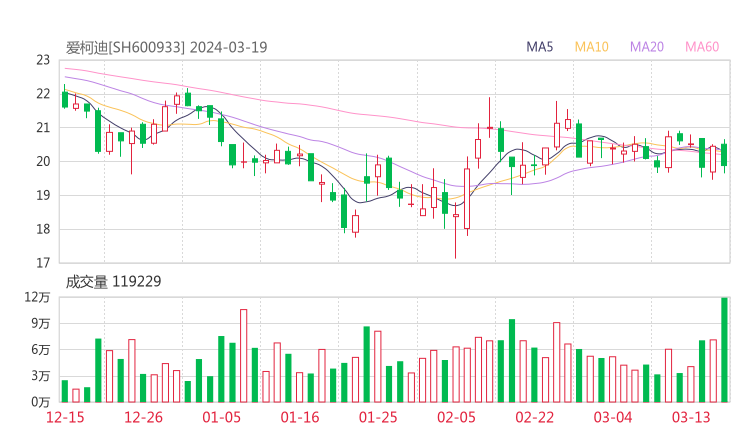Screen dimensions: 740x440
Task: Click the 03-13 date axis label
Action: [x=691, y=417]
